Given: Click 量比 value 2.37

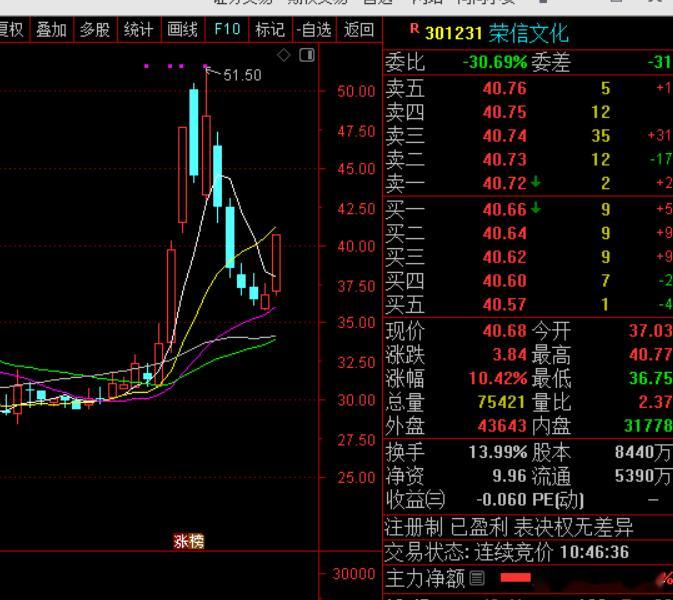Looking at the screenshot, I should pos(655,402).
